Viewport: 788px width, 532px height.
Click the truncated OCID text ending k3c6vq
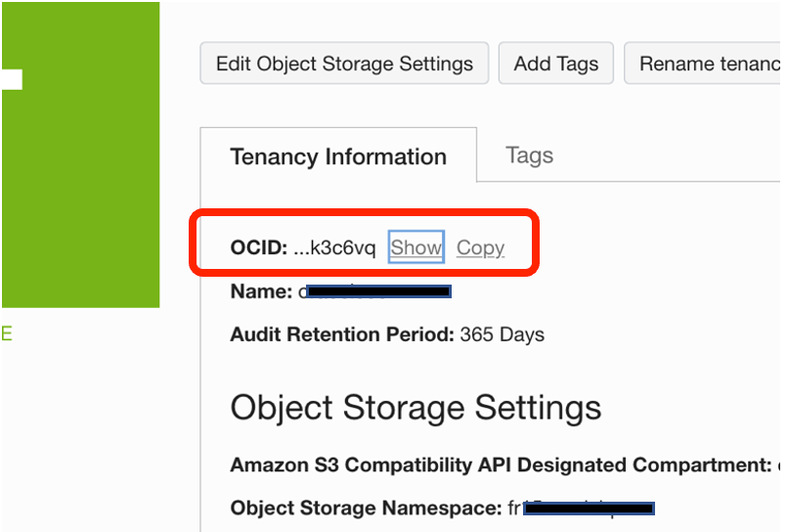[334, 247]
